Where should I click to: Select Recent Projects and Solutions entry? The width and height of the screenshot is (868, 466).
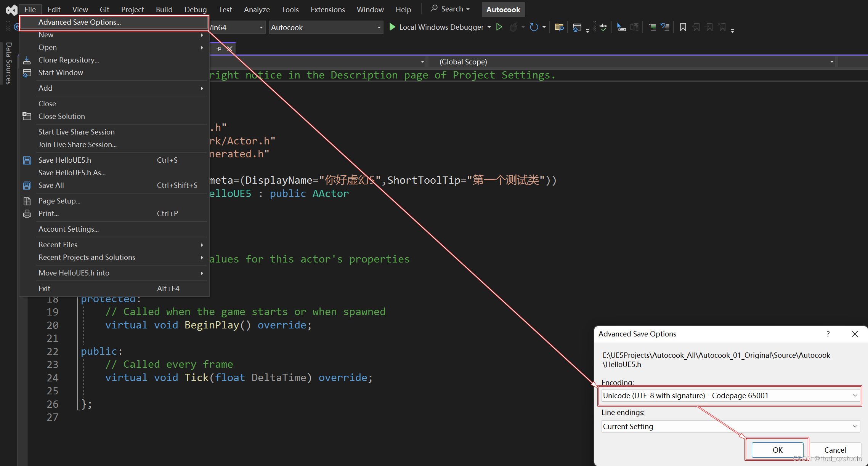coord(114,257)
